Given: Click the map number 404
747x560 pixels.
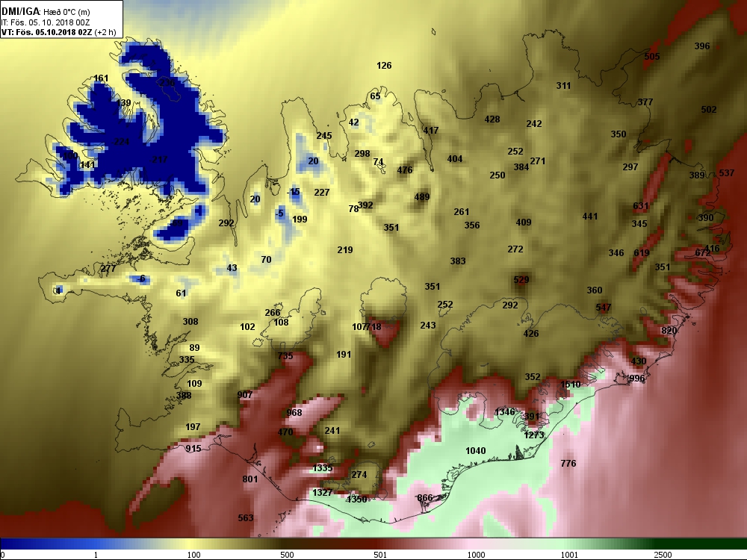Looking at the screenshot, I should pos(454,159).
